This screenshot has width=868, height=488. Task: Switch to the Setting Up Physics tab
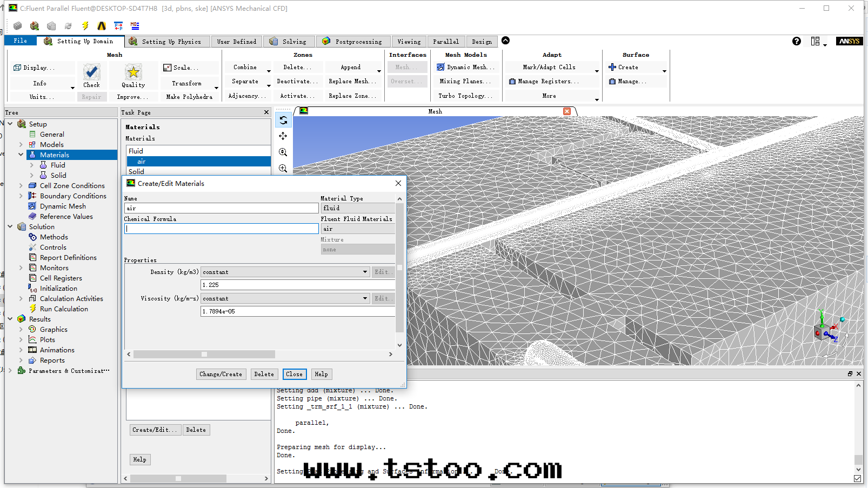[x=168, y=42]
